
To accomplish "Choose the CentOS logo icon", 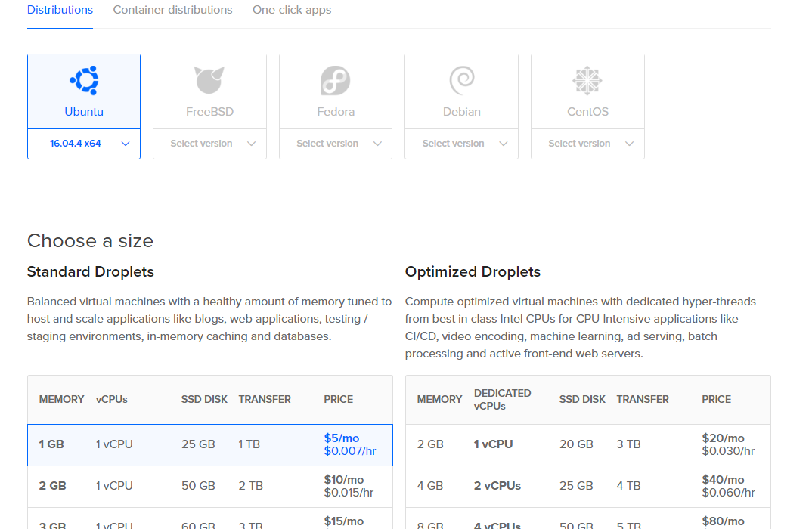I will pos(587,80).
